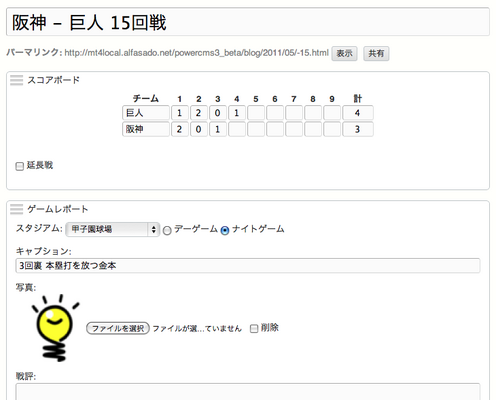Open the スタジアム dropdown showing 甲子園球場

(113, 229)
